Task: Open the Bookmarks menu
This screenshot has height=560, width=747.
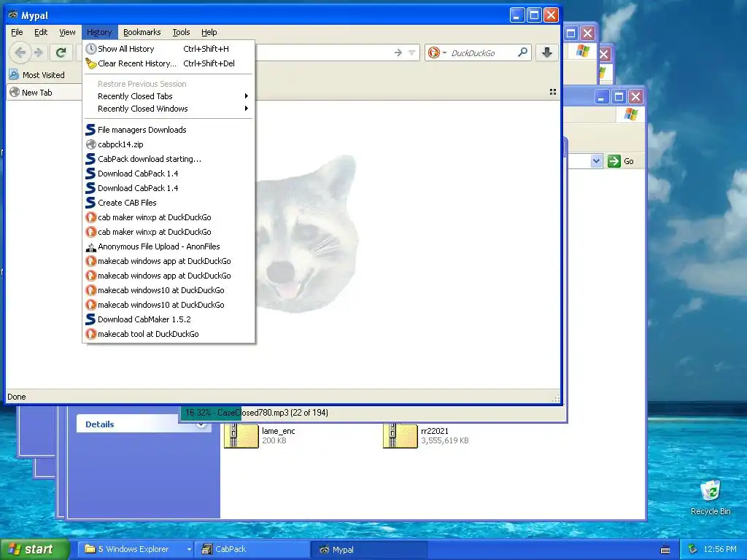Action: (142, 32)
